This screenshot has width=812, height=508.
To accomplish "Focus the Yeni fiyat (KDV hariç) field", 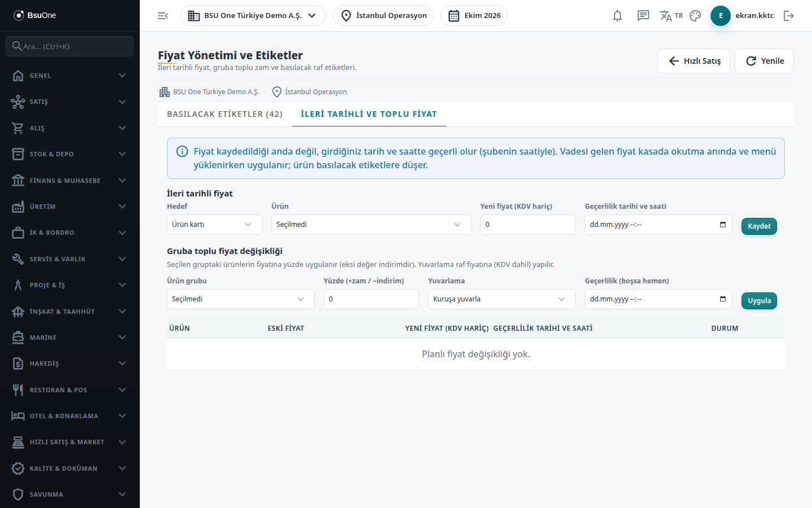I will (528, 225).
